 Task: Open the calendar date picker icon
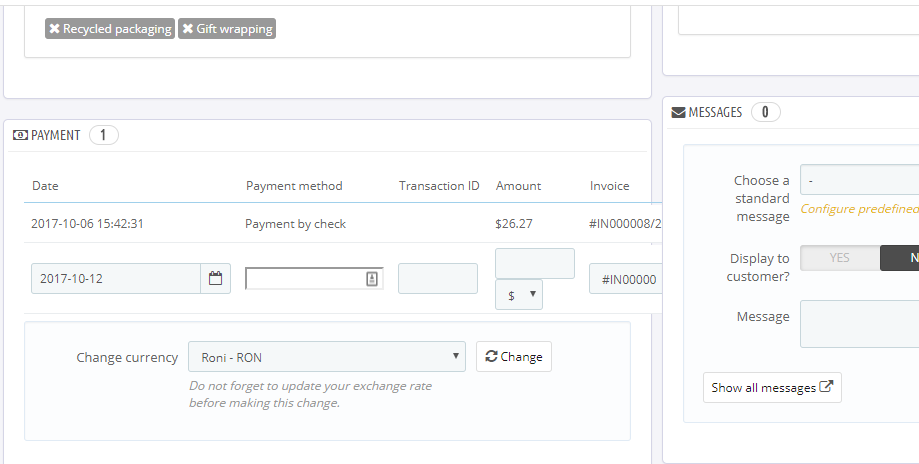tap(215, 279)
